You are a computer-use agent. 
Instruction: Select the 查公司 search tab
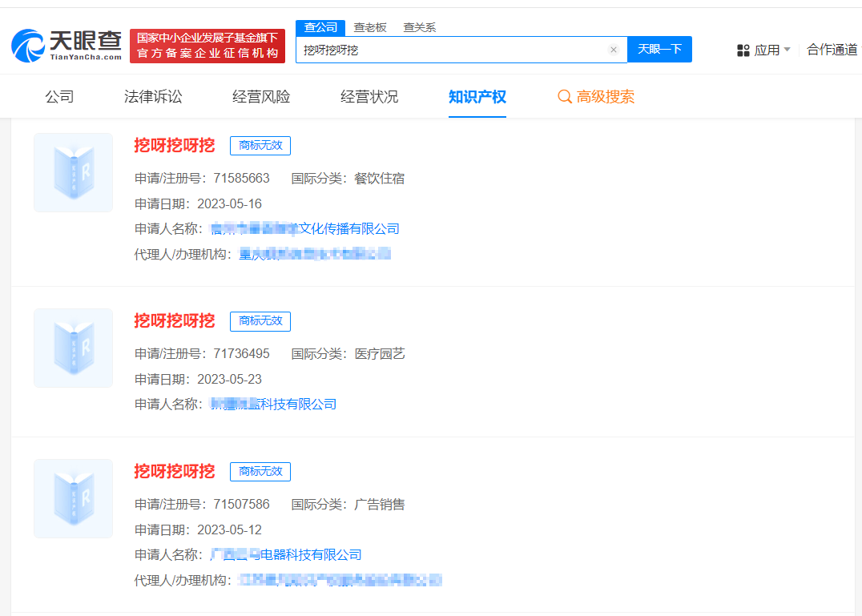pos(320,27)
